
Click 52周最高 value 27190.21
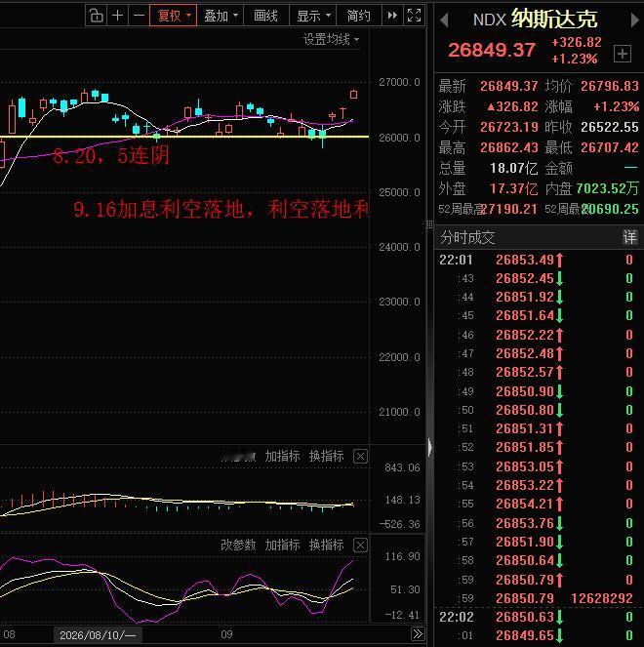point(511,209)
